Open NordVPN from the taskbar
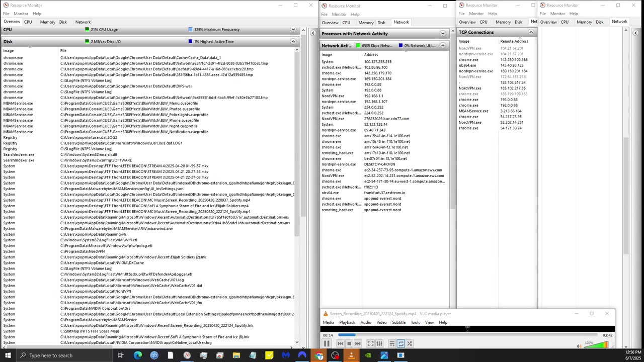Screen dimensions: 644x362 click(x=302, y=355)
